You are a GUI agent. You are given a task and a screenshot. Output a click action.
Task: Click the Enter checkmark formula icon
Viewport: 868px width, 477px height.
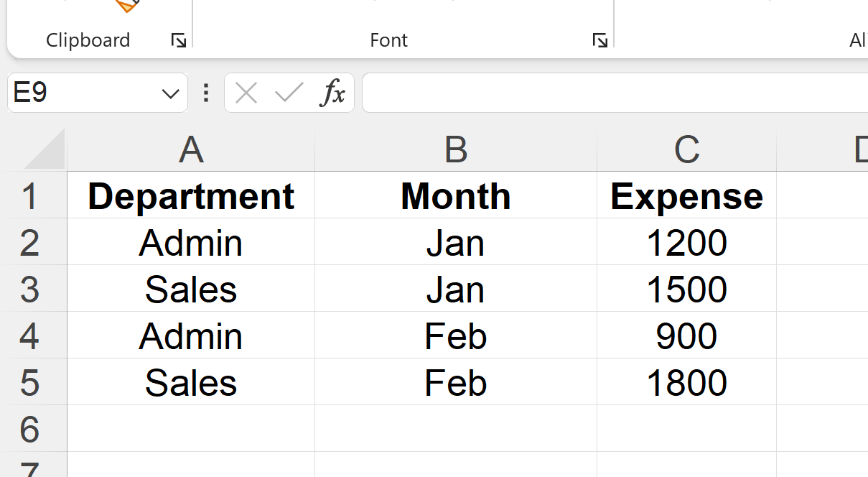[289, 93]
